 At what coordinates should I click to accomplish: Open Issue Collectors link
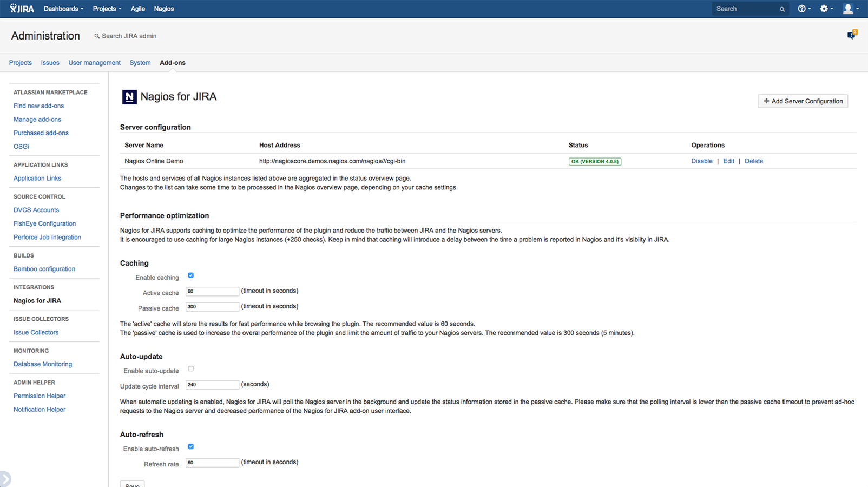[36, 333]
